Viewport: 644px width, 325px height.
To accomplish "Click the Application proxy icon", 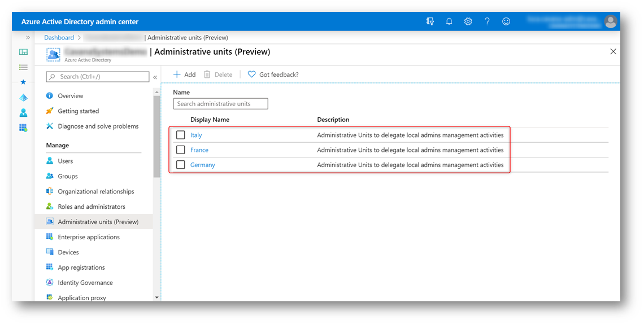I will [x=50, y=297].
